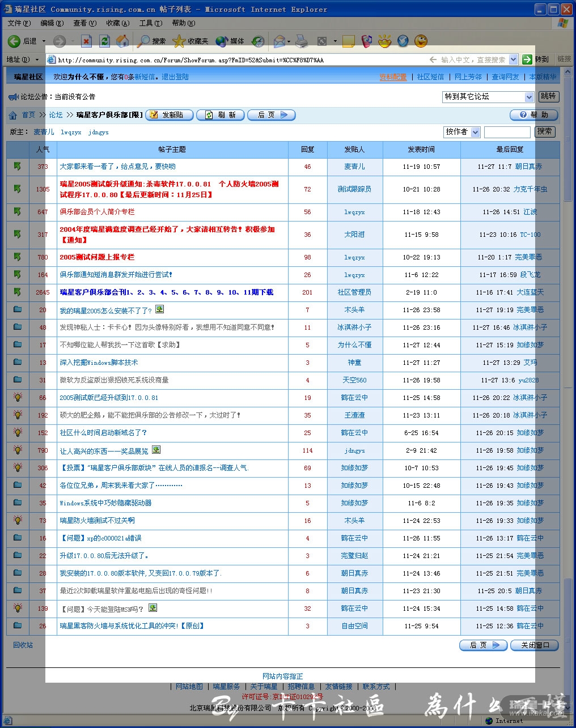Screen dimensions: 576x728
Task: Open the 帮助 (Help) menu in menu bar
Action: tap(183, 23)
